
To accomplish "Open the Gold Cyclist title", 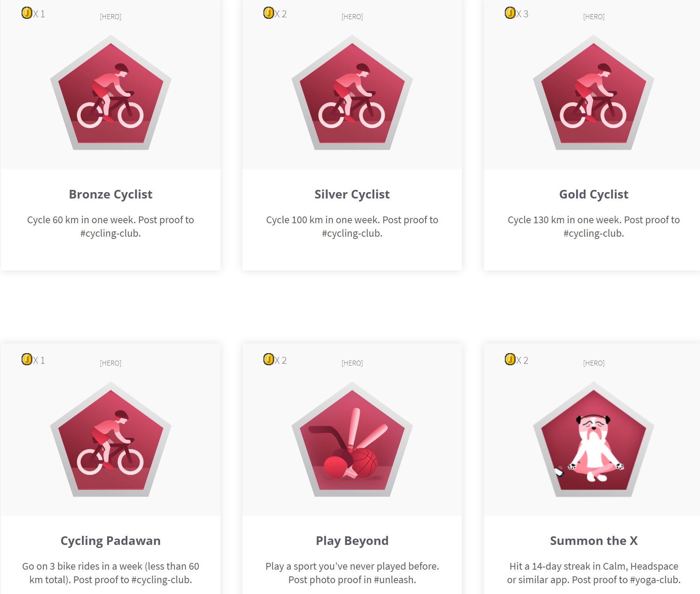I will [594, 194].
